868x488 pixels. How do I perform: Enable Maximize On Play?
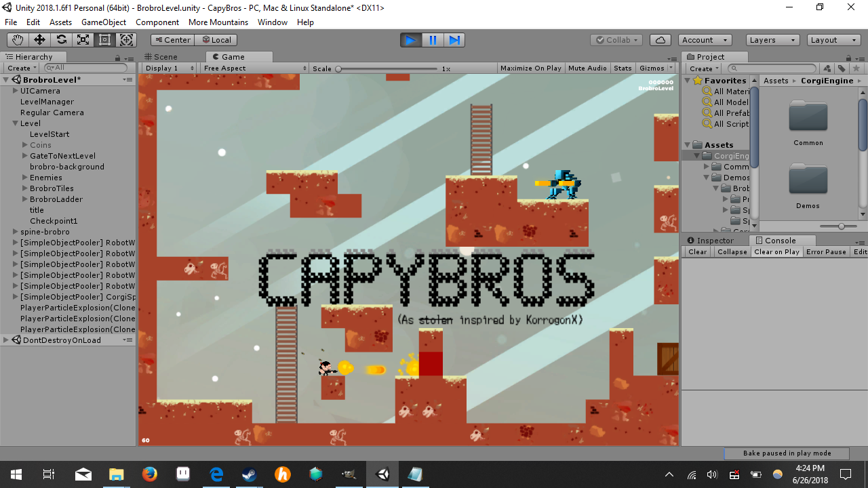point(530,68)
